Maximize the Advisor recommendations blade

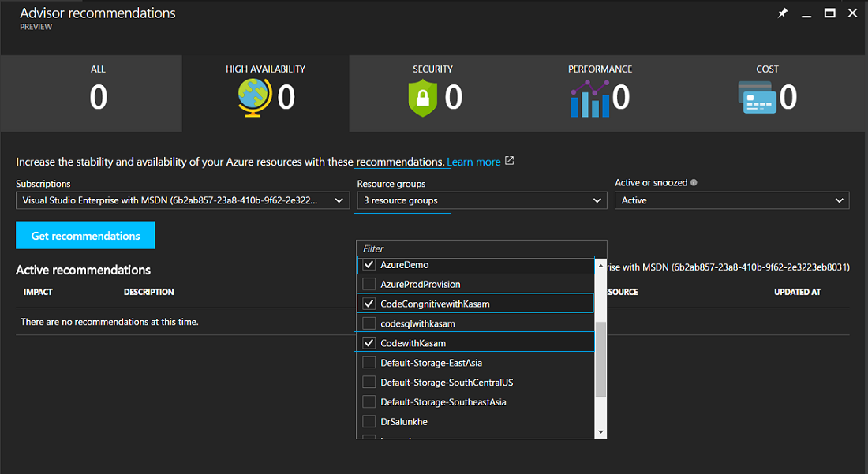829,13
